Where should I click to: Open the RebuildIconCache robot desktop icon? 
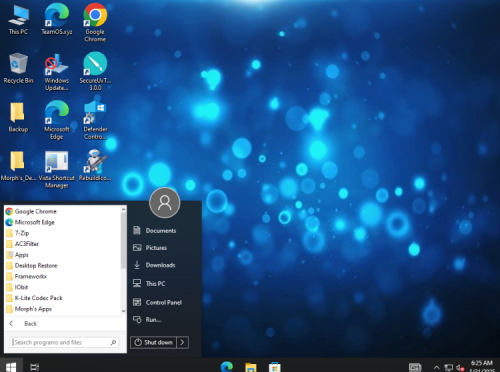click(x=95, y=165)
